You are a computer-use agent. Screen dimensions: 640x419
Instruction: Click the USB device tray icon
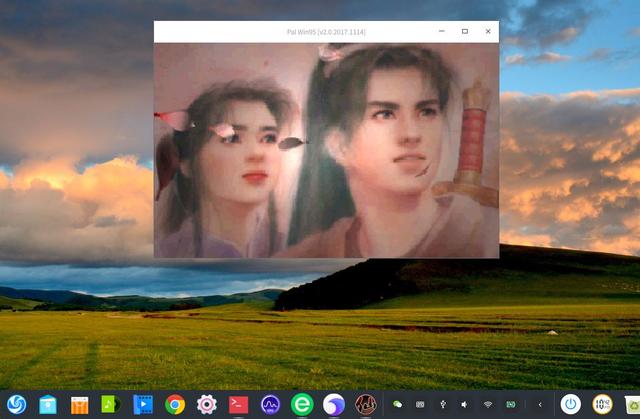(443, 404)
